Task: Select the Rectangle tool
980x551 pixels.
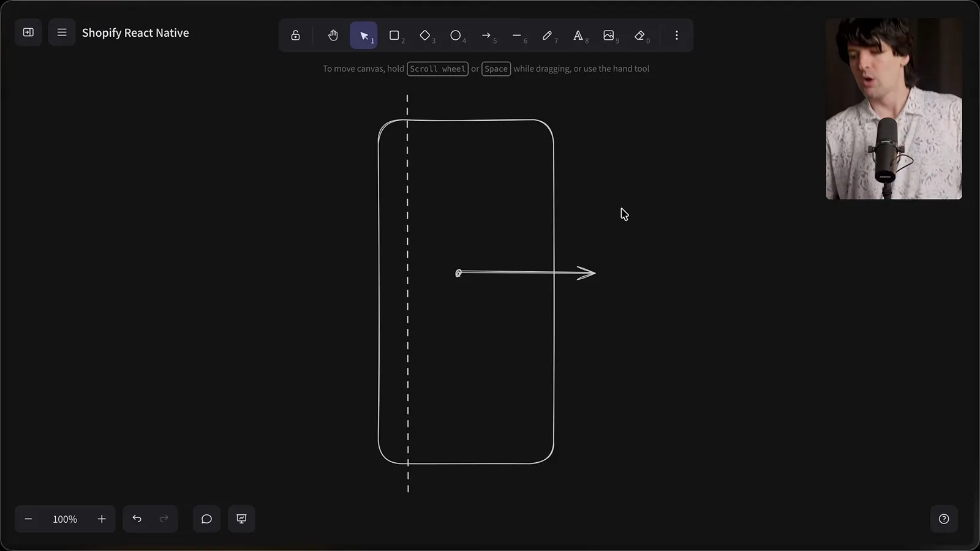Action: 394,36
